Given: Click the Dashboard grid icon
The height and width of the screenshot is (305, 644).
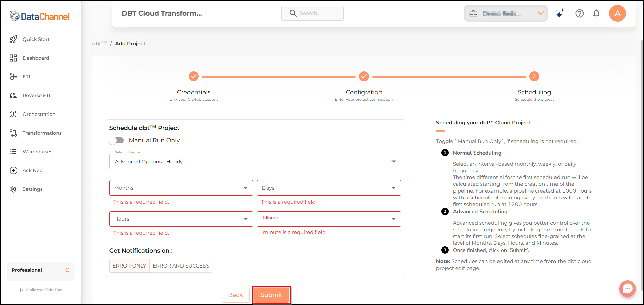Looking at the screenshot, I should [13, 58].
